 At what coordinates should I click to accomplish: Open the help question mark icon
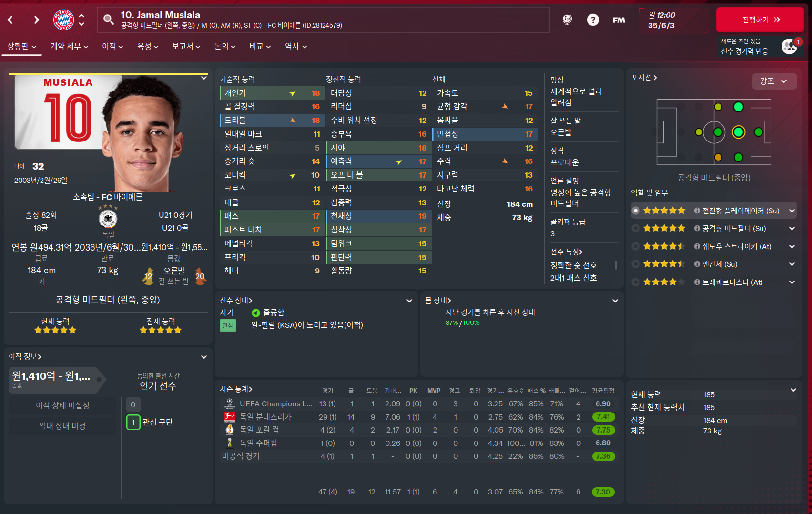coord(593,20)
